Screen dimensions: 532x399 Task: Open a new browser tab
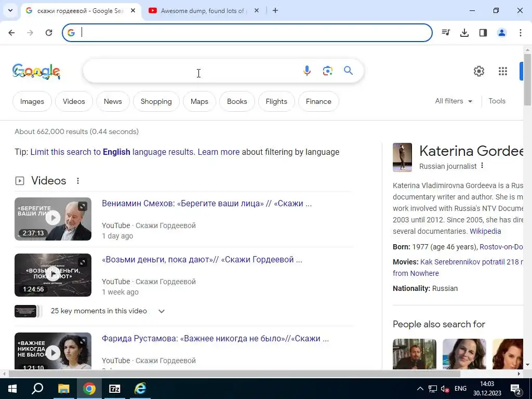tap(275, 10)
